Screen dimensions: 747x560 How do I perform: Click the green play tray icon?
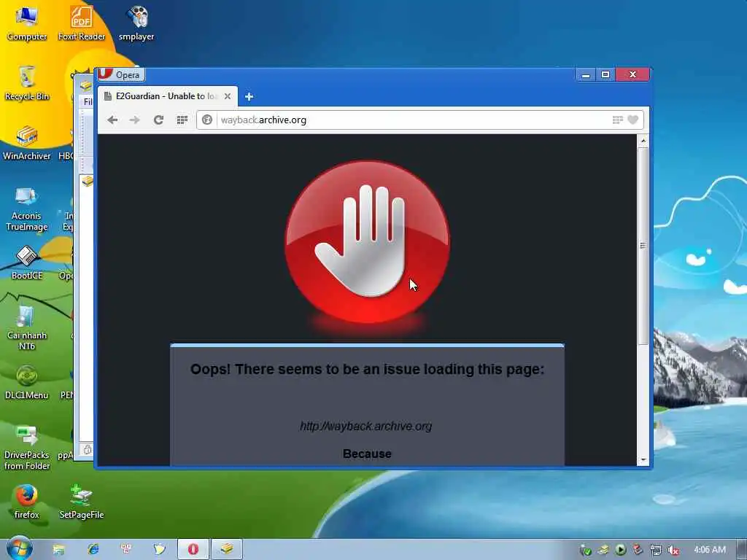point(620,550)
